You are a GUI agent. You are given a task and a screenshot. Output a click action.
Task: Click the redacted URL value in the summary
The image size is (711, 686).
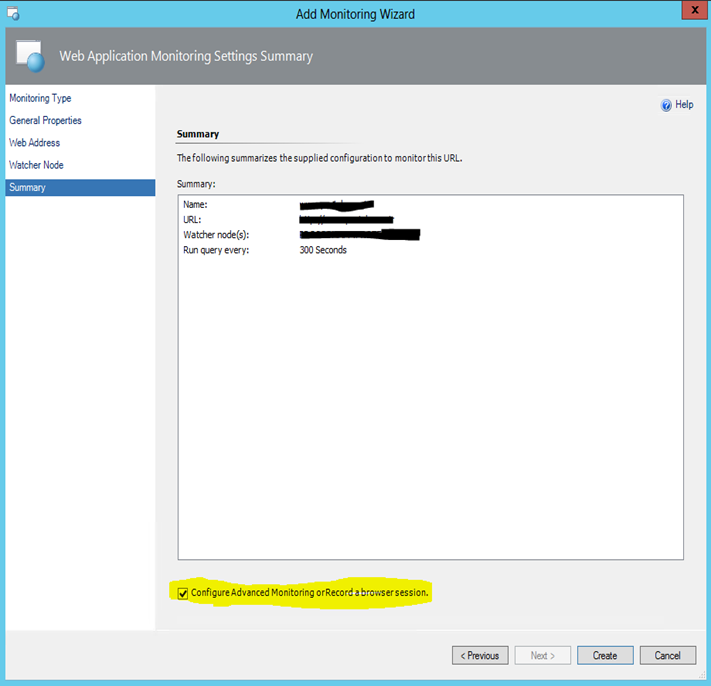[x=346, y=220]
